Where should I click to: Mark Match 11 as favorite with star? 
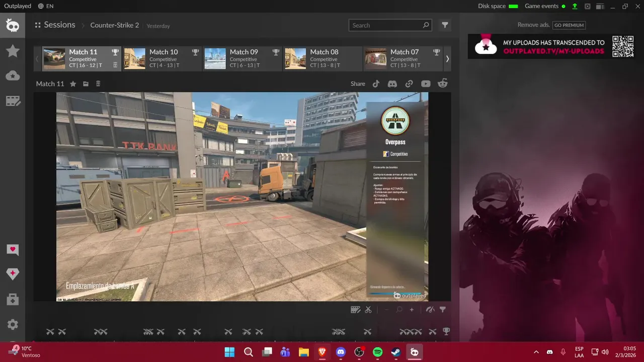click(x=73, y=84)
